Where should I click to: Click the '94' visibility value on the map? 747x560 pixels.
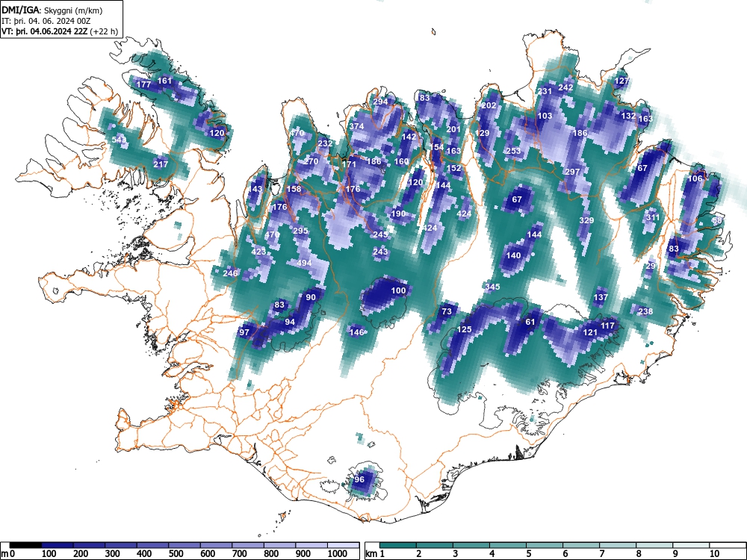coord(290,322)
